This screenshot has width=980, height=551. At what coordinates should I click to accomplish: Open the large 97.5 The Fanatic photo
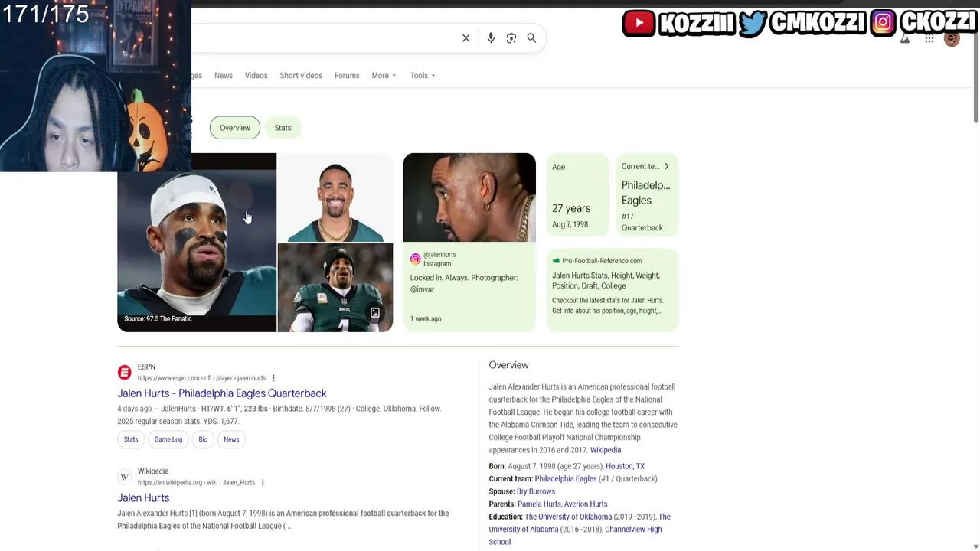coord(197,243)
